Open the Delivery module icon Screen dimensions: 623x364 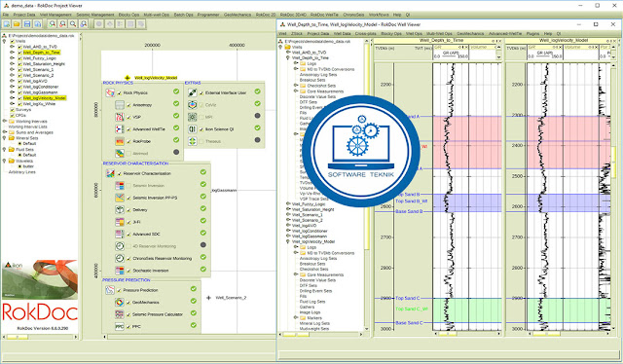point(119,210)
